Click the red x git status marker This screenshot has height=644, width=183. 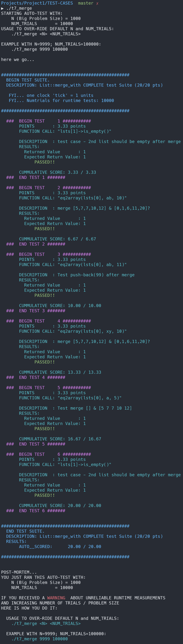(x=97, y=3)
